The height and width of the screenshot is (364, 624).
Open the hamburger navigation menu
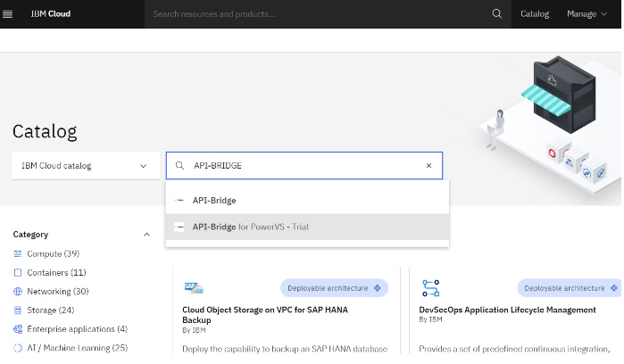(x=7, y=14)
